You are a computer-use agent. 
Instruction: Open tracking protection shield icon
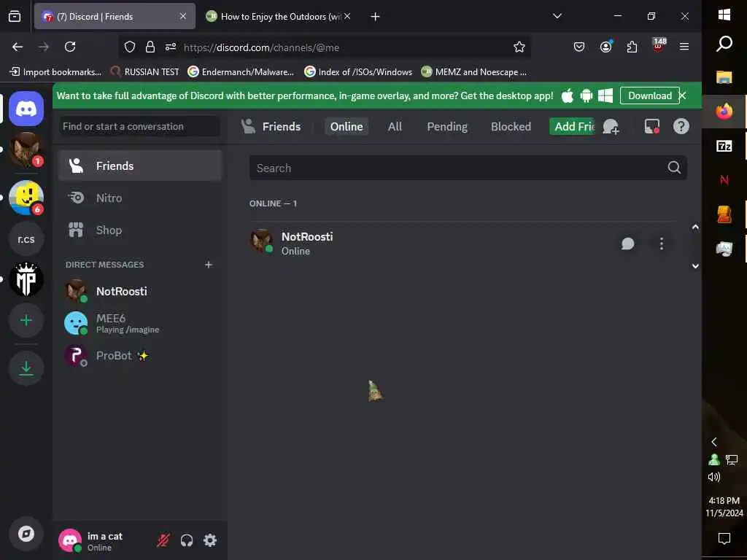(x=130, y=47)
